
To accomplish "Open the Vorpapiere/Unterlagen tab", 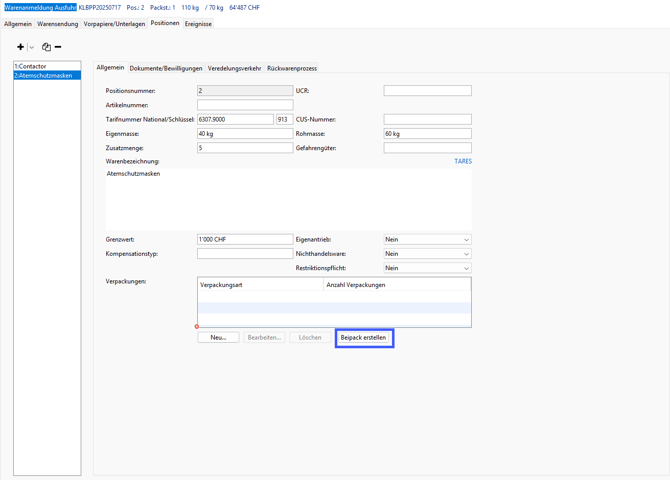I will coord(114,24).
